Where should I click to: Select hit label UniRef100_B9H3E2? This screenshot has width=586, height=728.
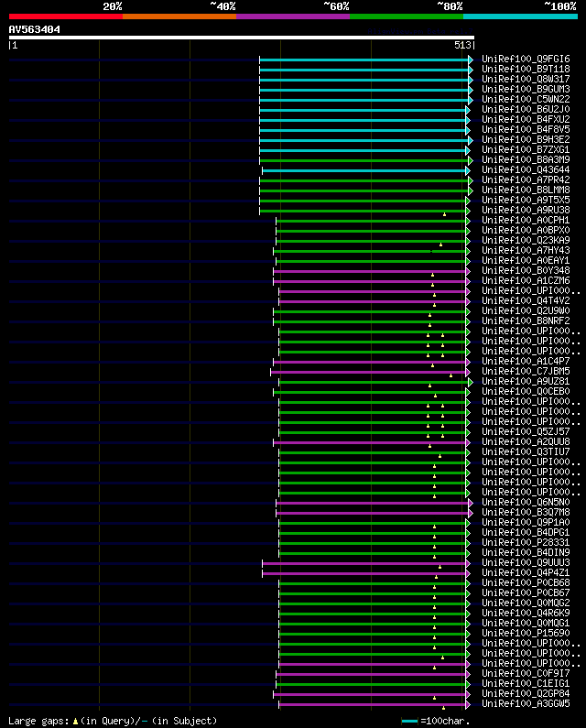(x=526, y=140)
